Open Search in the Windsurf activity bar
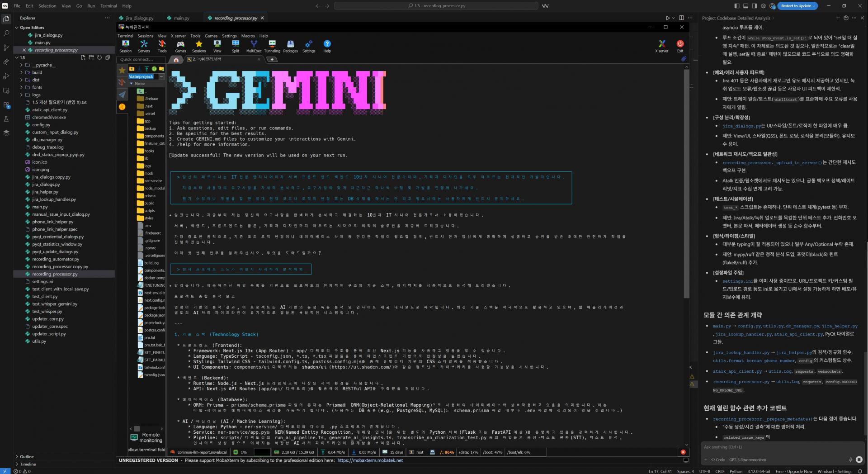 [x=6, y=33]
